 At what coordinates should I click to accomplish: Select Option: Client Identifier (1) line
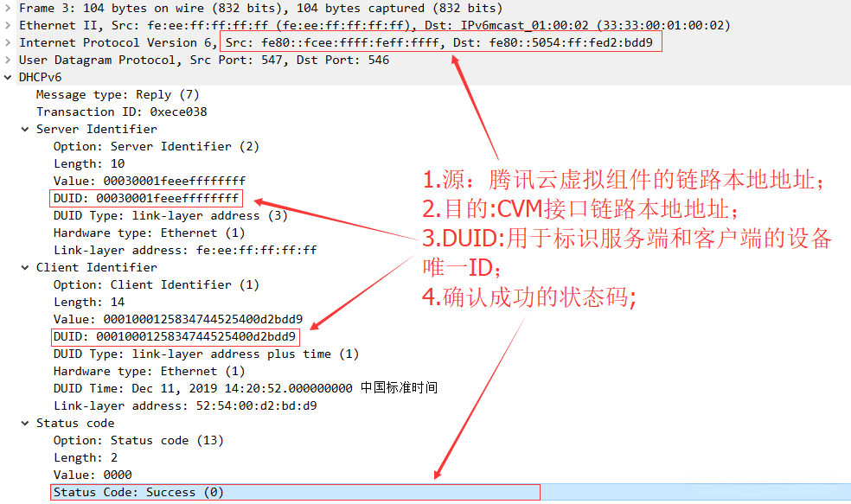(x=157, y=284)
